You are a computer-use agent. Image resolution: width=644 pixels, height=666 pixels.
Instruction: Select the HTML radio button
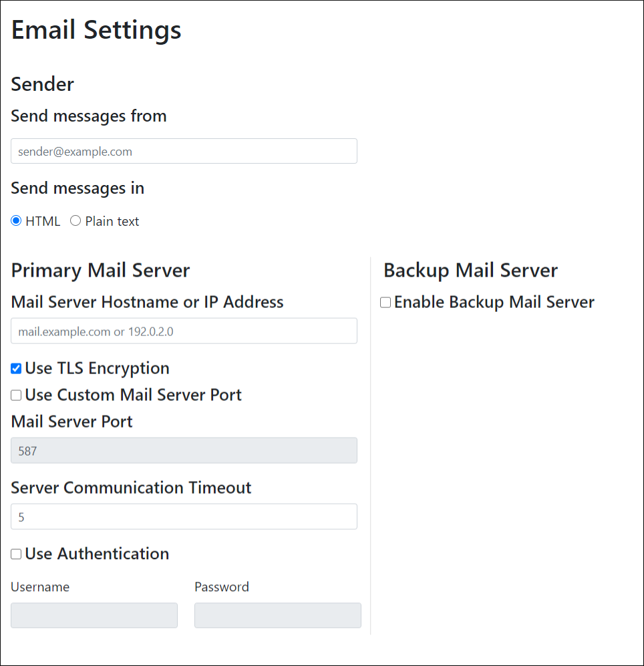(x=16, y=221)
